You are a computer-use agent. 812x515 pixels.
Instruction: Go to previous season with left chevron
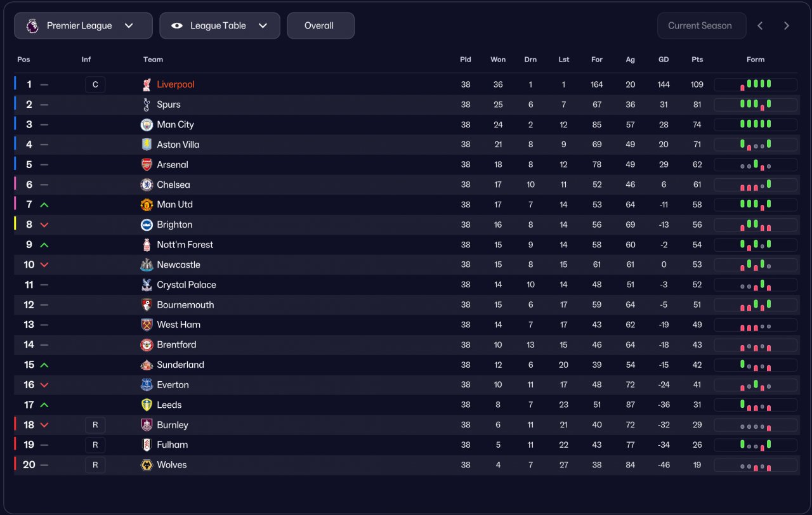(760, 26)
